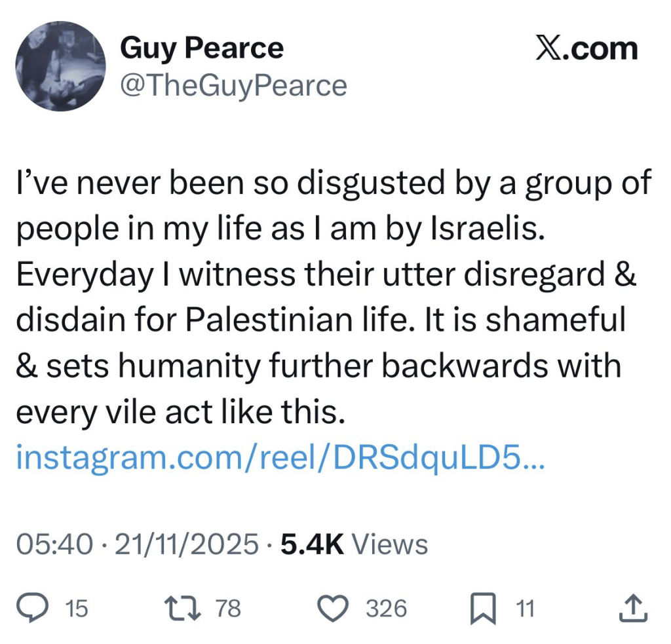Click the repost count of 78
671x644 pixels.
pyautogui.click(x=228, y=609)
